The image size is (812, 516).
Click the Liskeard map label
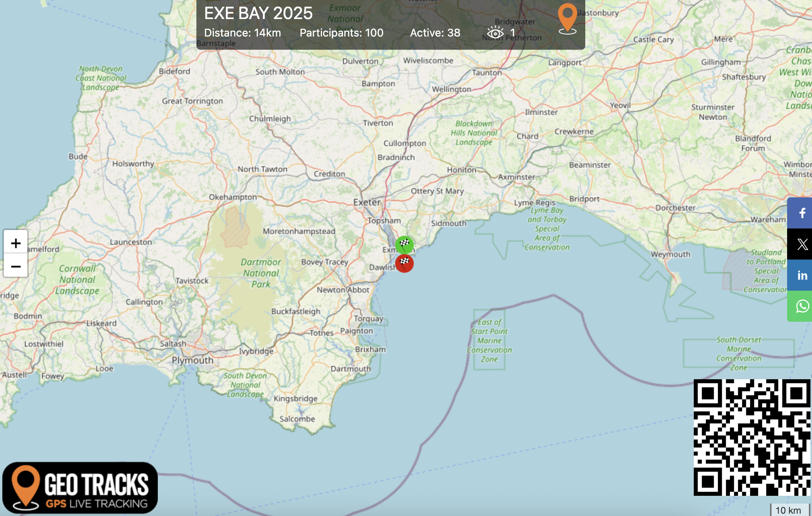coord(101,323)
